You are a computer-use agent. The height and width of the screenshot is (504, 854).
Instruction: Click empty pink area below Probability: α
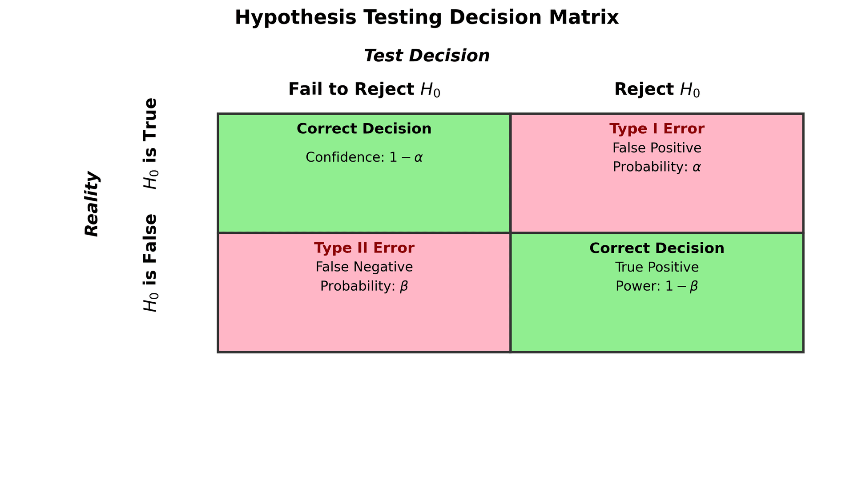point(657,202)
